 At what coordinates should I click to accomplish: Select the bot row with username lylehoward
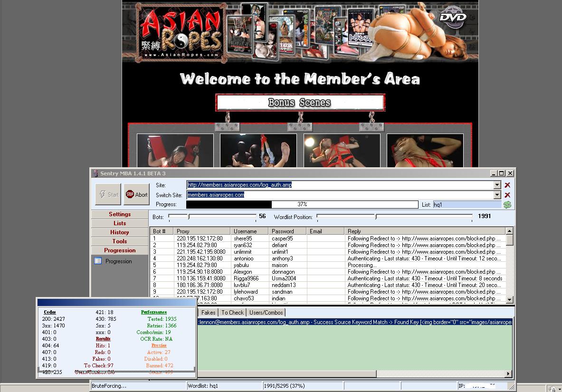pos(328,292)
